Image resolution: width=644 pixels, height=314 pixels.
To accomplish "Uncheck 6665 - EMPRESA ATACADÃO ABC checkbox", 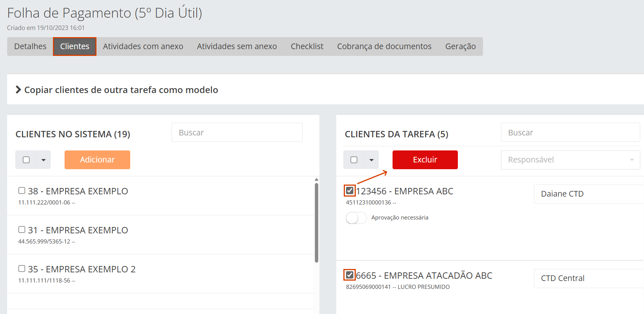I will (x=349, y=275).
